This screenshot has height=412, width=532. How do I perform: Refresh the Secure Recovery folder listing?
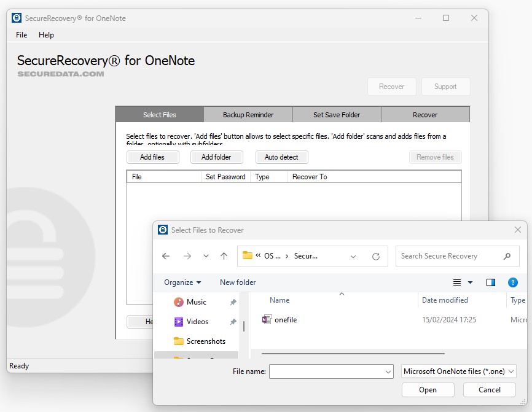click(x=376, y=256)
